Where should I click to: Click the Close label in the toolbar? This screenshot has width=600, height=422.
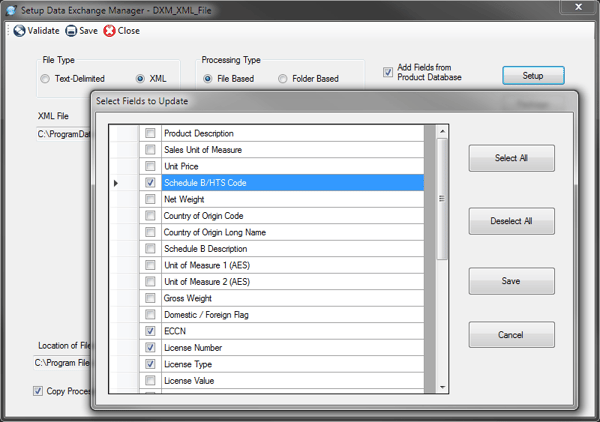coord(129,31)
